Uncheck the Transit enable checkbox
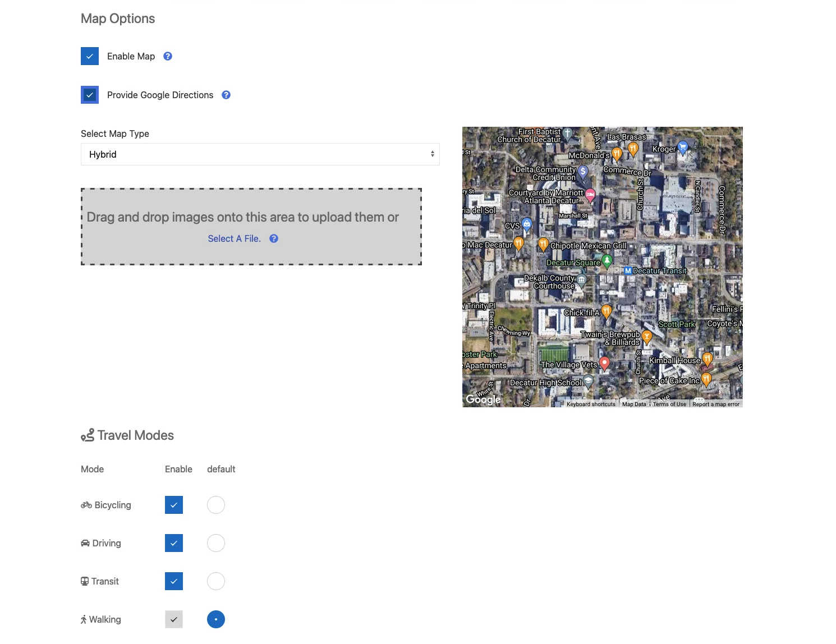 [x=174, y=581]
